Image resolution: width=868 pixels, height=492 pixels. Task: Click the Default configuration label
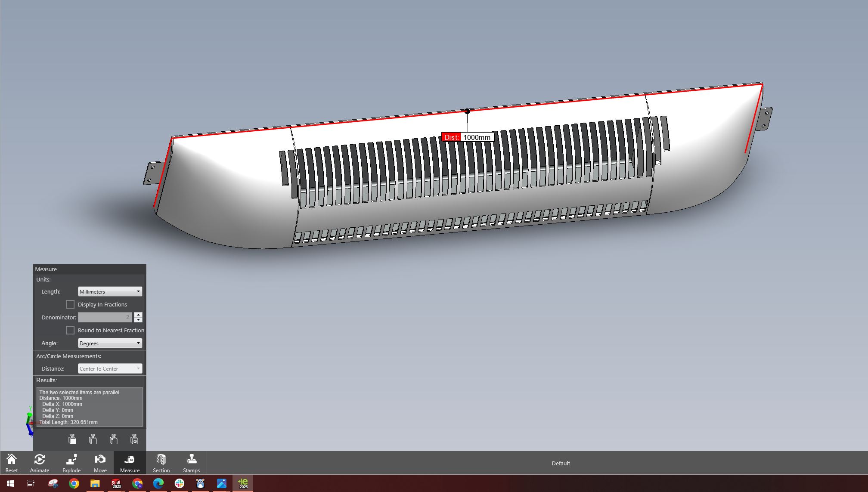pyautogui.click(x=561, y=463)
